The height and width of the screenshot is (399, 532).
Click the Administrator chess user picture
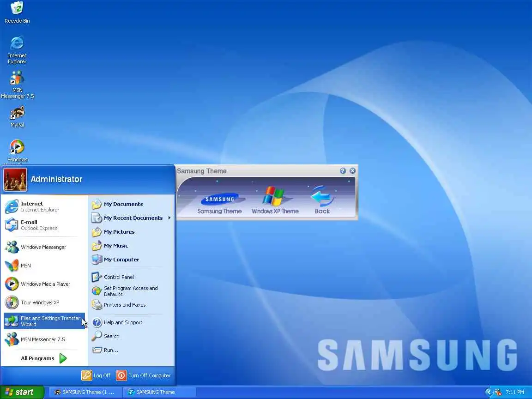pos(15,180)
